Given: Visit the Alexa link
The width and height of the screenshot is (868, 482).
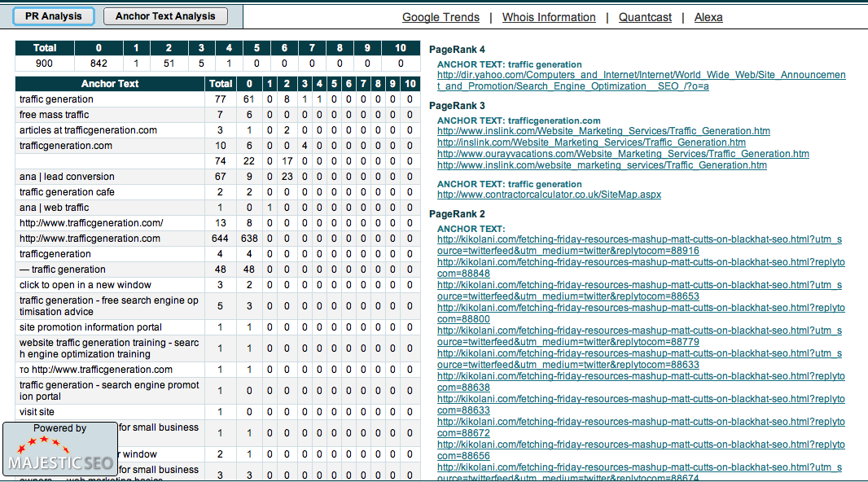Looking at the screenshot, I should tap(708, 17).
